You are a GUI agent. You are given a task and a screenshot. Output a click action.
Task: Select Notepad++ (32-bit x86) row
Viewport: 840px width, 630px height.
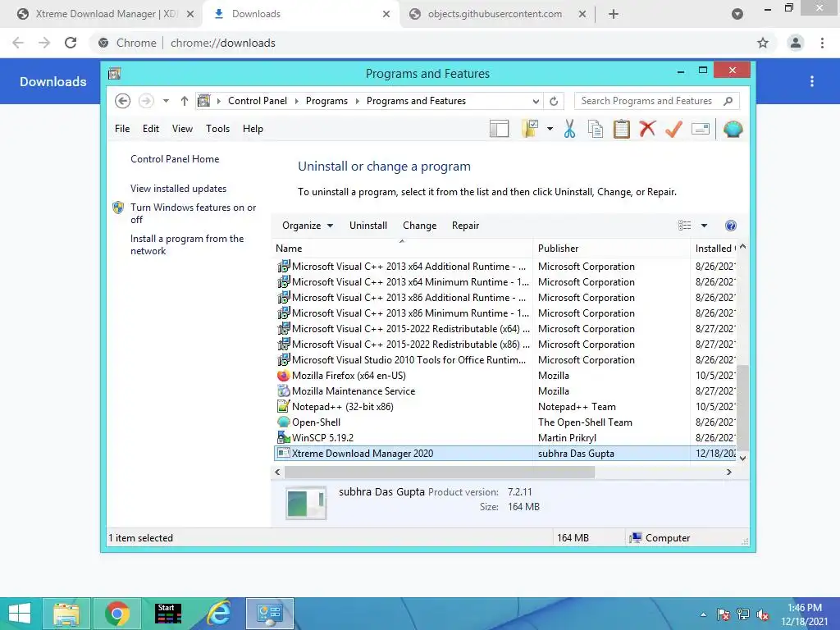pos(504,407)
